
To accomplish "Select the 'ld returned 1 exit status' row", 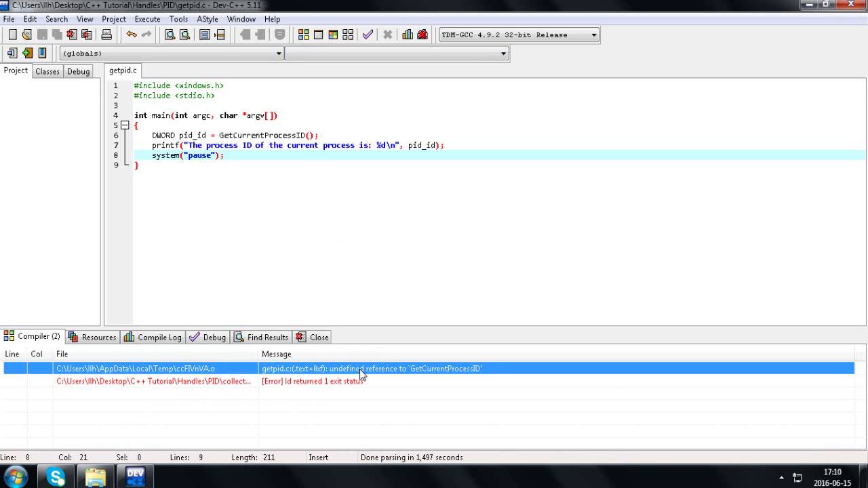I will point(429,381).
